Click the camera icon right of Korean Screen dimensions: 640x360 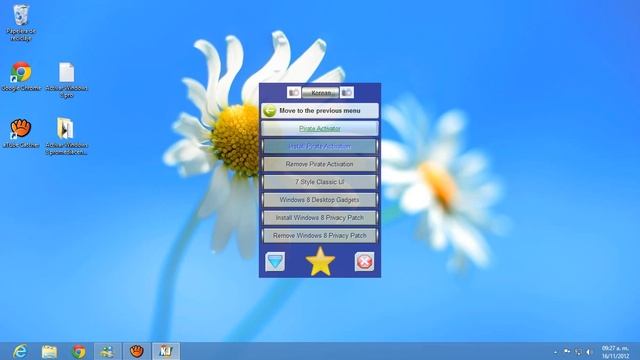click(347, 93)
